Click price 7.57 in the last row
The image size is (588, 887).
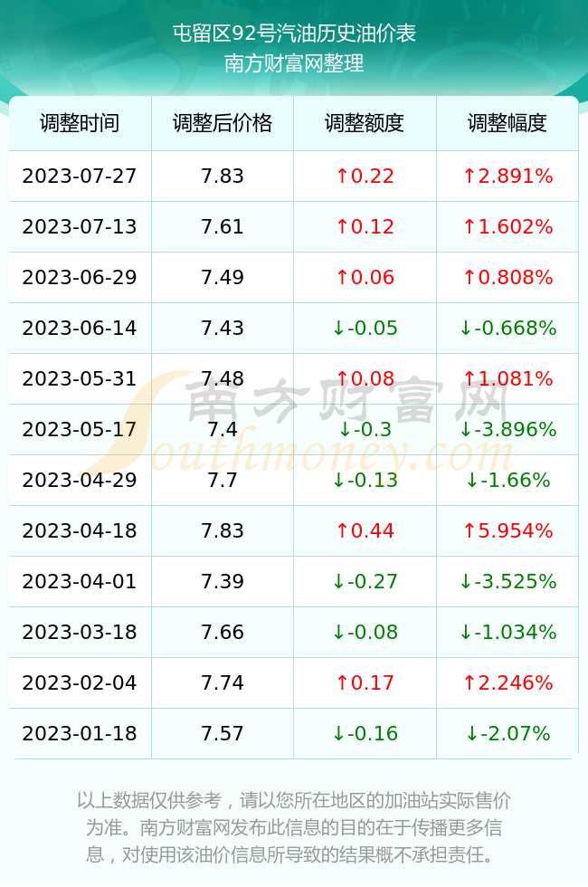coord(223,734)
